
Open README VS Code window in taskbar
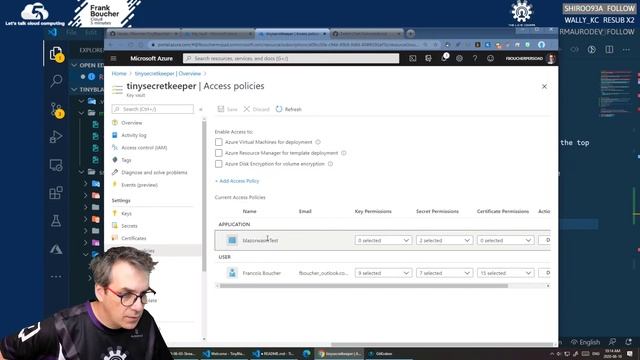coord(273,353)
